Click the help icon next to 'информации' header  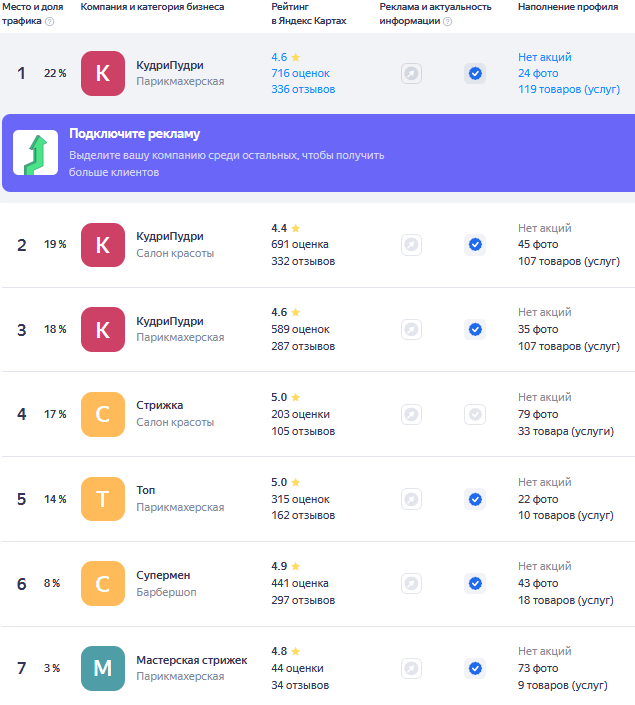point(447,22)
